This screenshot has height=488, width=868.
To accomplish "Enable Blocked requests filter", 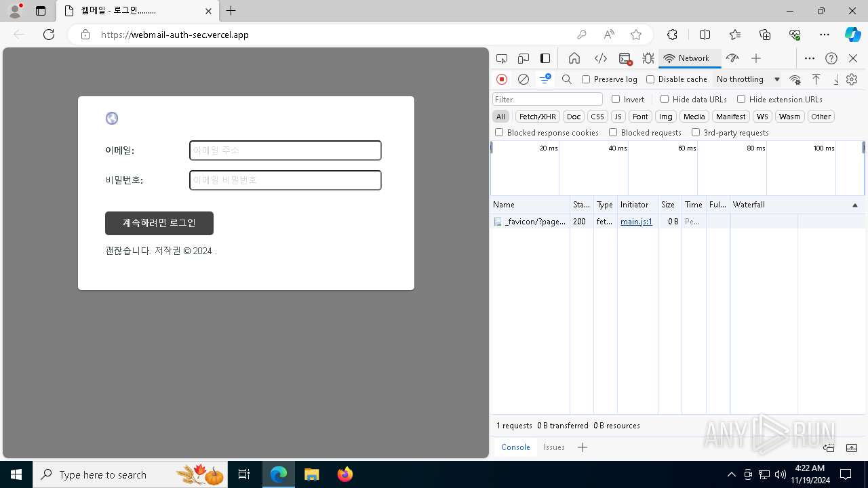I will (613, 133).
